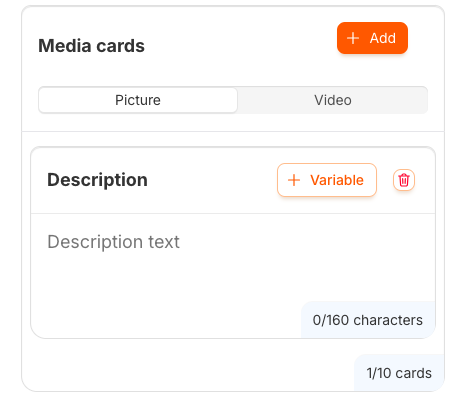Click the plus icon in Add button

[353, 38]
